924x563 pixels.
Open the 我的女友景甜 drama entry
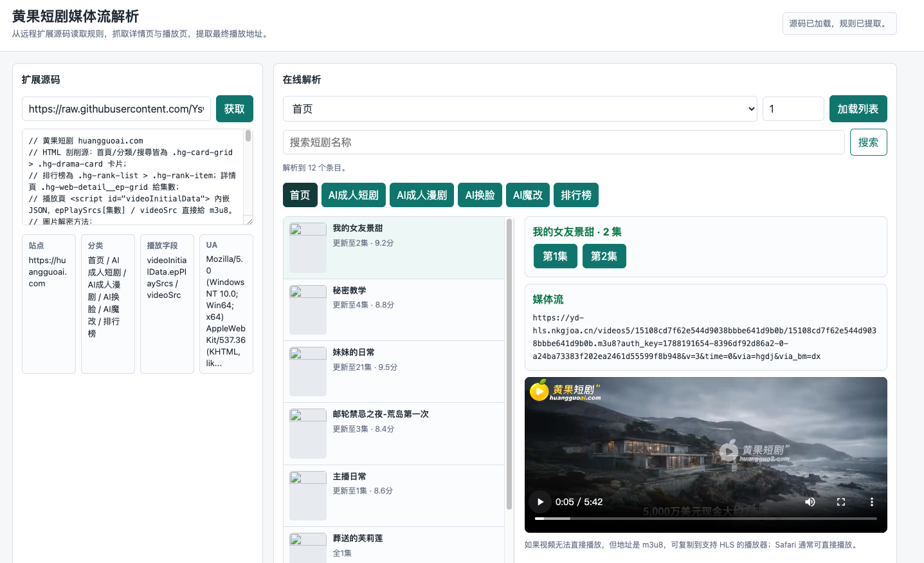[x=394, y=248]
